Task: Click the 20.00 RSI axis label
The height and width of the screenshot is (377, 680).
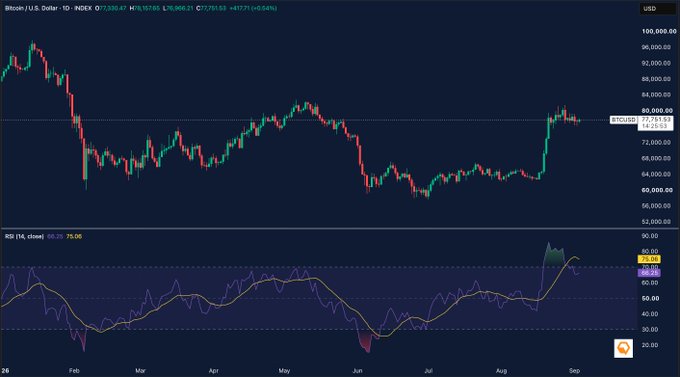Action: (650, 345)
